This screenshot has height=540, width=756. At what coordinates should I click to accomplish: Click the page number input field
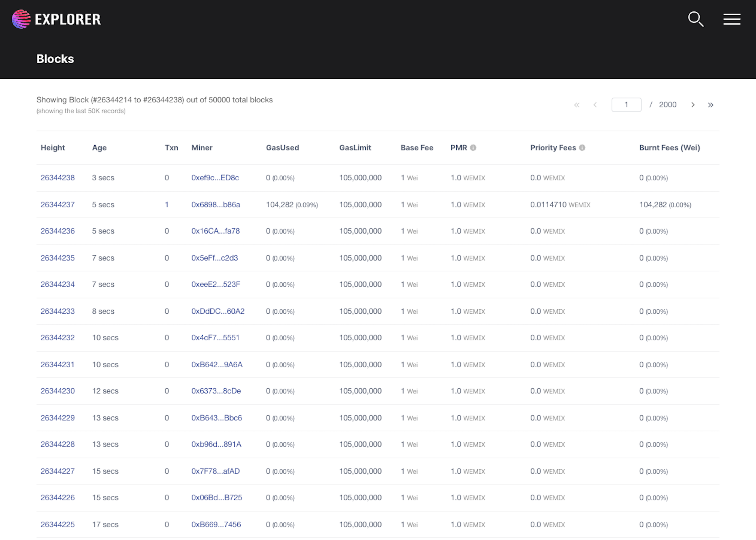coord(626,105)
